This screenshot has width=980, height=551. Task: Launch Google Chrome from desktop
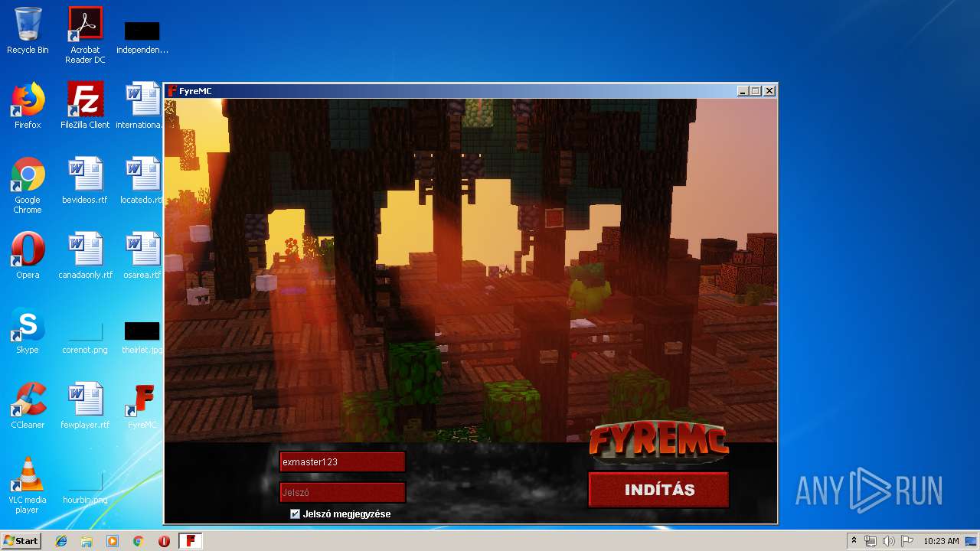[28, 185]
